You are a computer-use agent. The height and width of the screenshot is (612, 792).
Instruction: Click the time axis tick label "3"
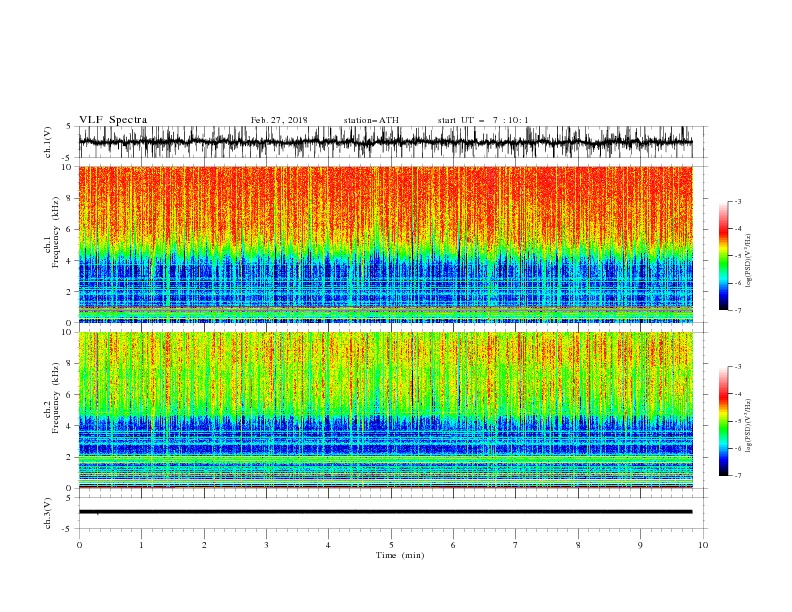[x=266, y=545]
